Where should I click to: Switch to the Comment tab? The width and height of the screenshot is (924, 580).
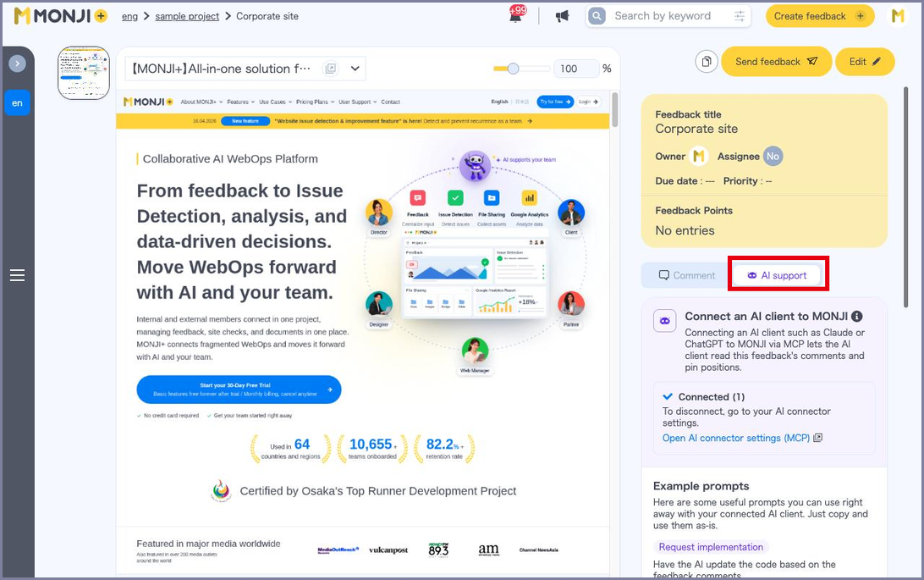pyautogui.click(x=686, y=275)
